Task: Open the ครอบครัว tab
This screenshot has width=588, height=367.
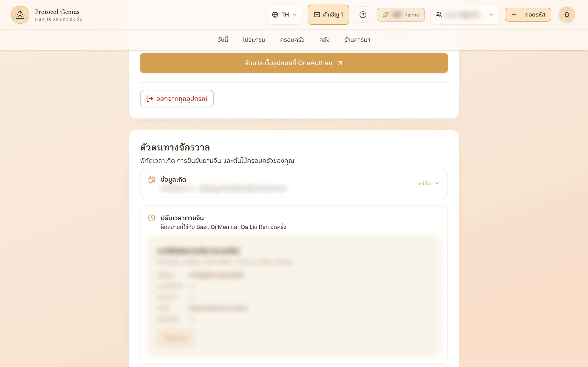Action: (x=292, y=40)
